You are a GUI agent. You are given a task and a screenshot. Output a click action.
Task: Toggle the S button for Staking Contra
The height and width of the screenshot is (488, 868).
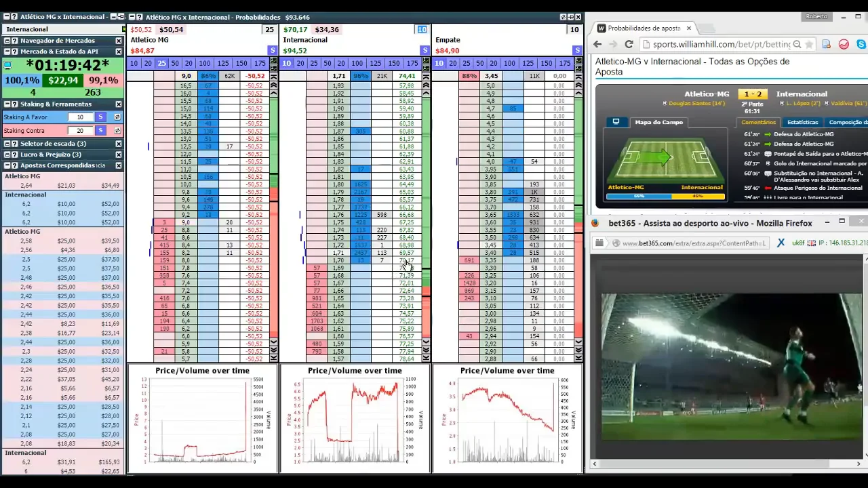click(101, 131)
